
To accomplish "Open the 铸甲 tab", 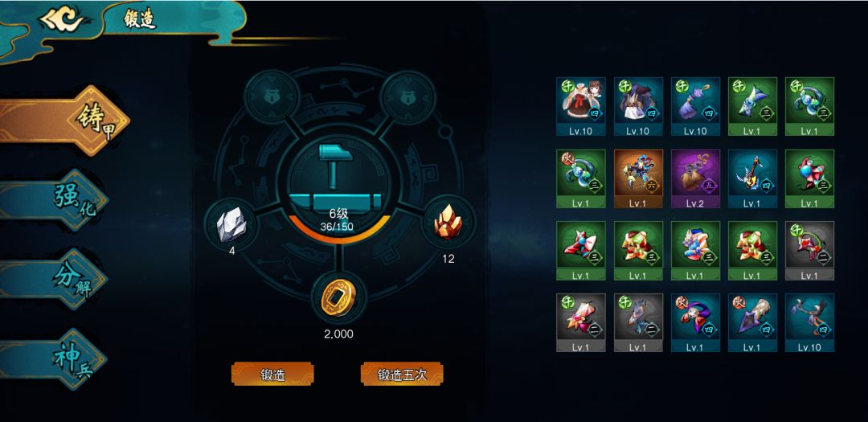I will click(x=65, y=121).
